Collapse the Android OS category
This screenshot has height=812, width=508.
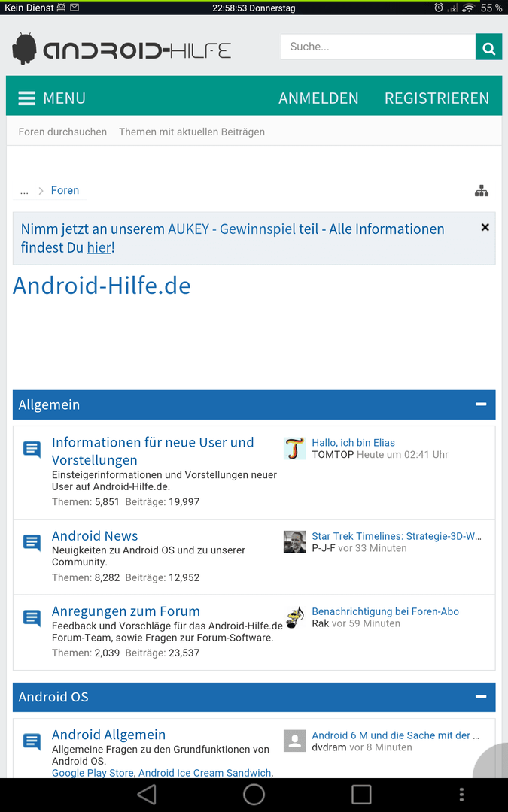pyautogui.click(x=481, y=696)
